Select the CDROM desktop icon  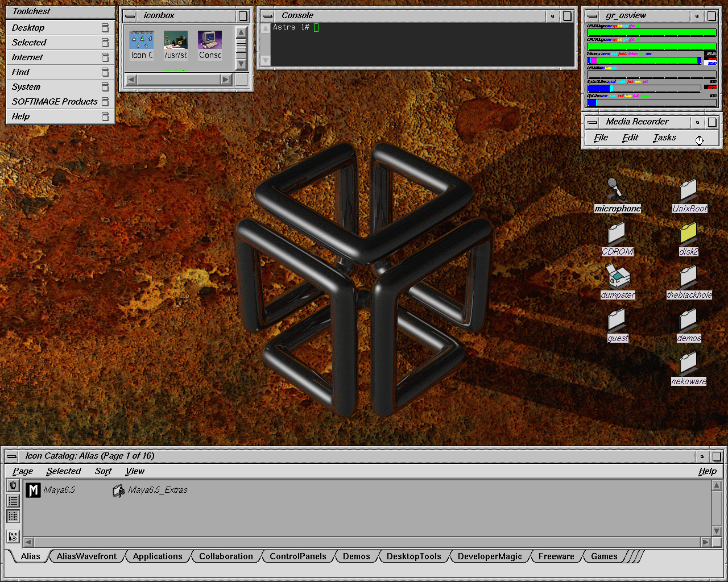pyautogui.click(x=617, y=233)
